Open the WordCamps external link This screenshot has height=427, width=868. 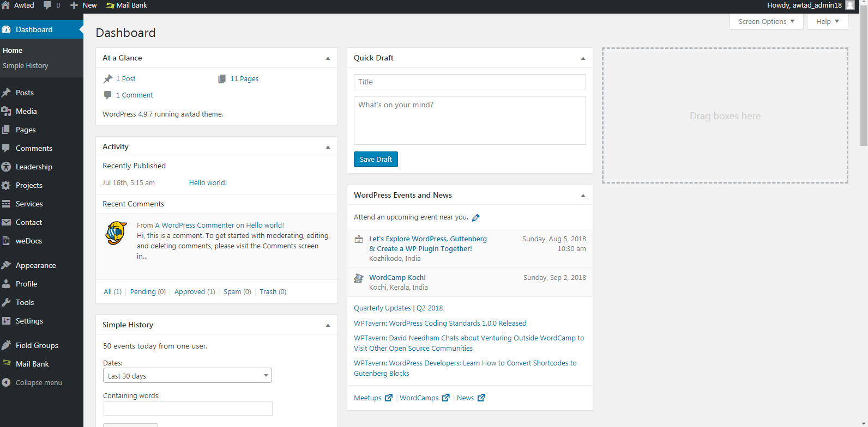pyautogui.click(x=425, y=398)
